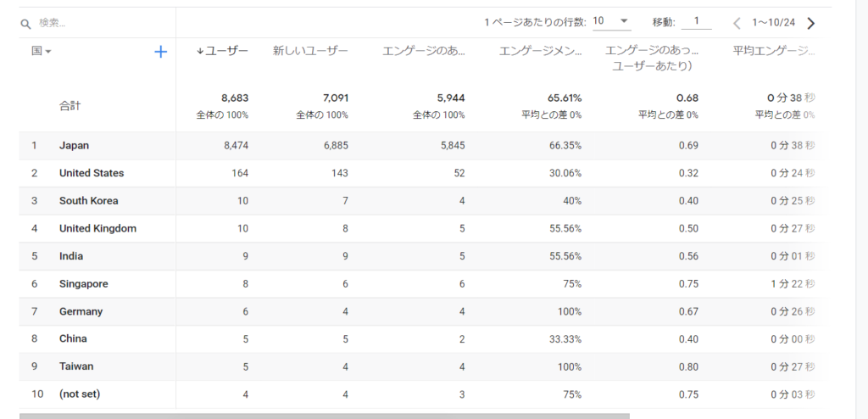This screenshot has height=419, width=868.
Task: Click Japan's engagement rate 66.35%
Action: point(565,146)
